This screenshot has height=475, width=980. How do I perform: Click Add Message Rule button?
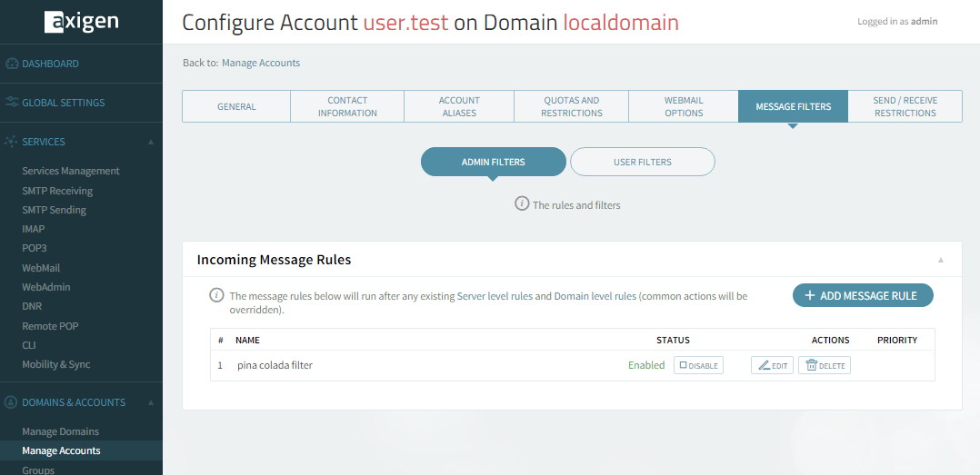pyautogui.click(x=862, y=295)
